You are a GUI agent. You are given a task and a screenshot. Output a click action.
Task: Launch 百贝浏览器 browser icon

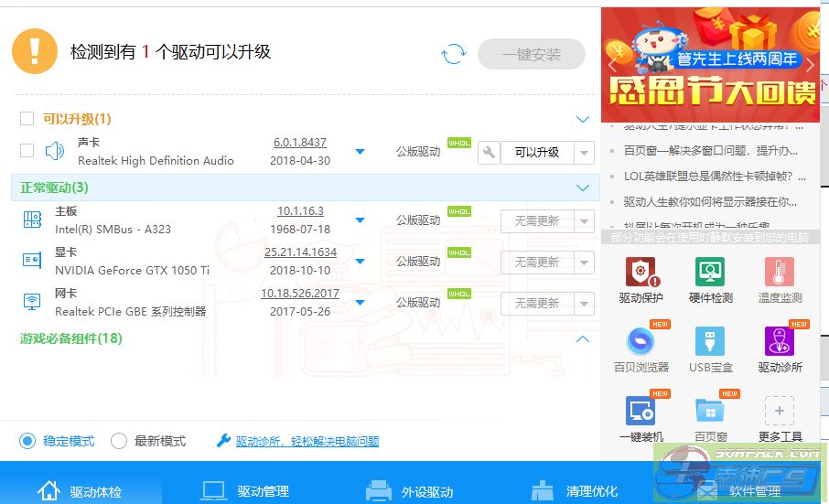pos(641,342)
